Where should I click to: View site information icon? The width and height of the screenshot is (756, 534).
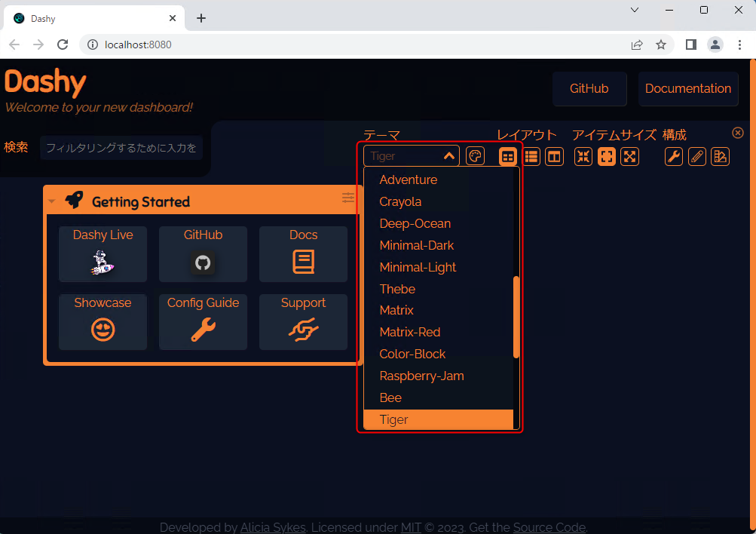click(x=92, y=44)
